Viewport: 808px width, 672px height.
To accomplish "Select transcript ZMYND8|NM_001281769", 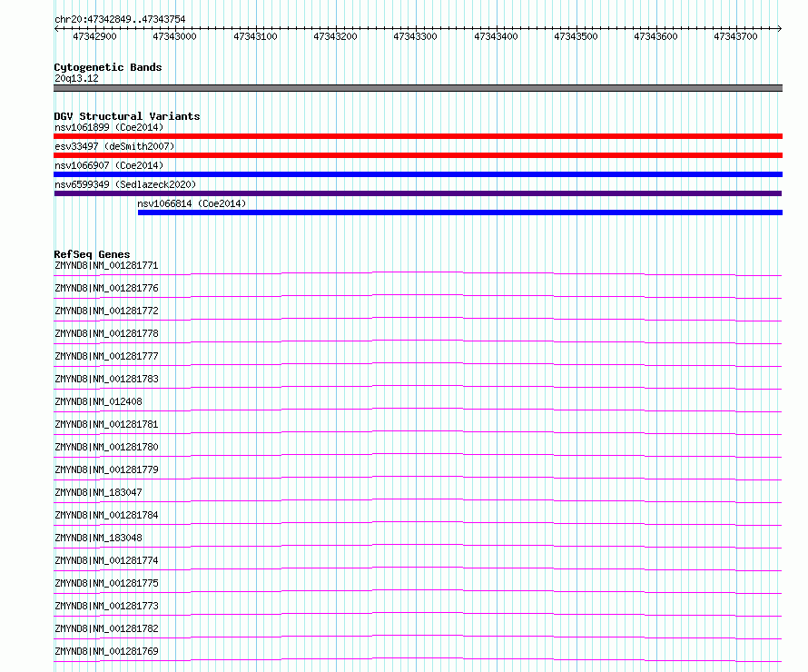I will [x=106, y=651].
